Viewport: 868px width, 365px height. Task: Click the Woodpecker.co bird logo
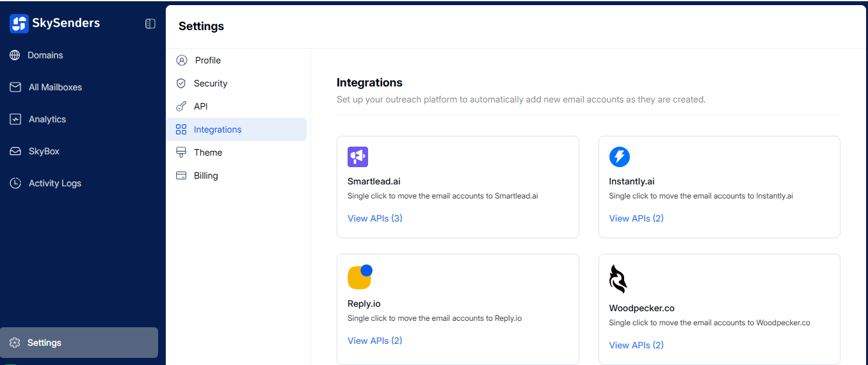tap(618, 279)
